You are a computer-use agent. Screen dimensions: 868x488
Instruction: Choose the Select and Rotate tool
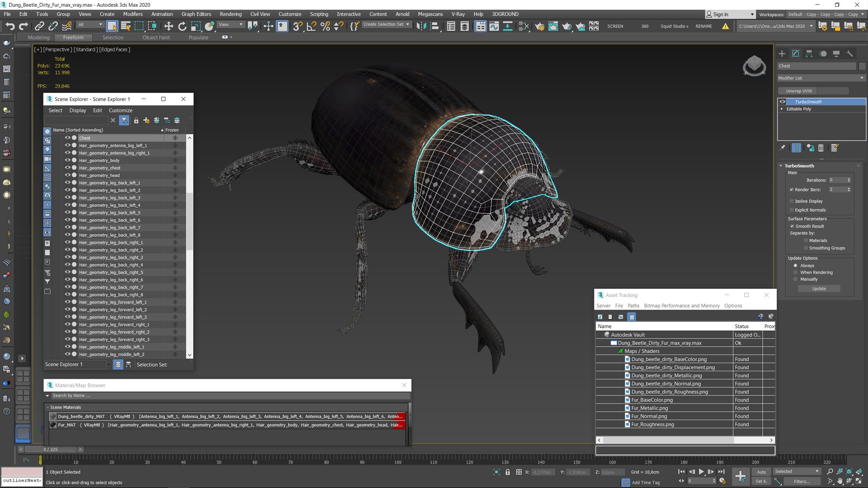(x=182, y=26)
